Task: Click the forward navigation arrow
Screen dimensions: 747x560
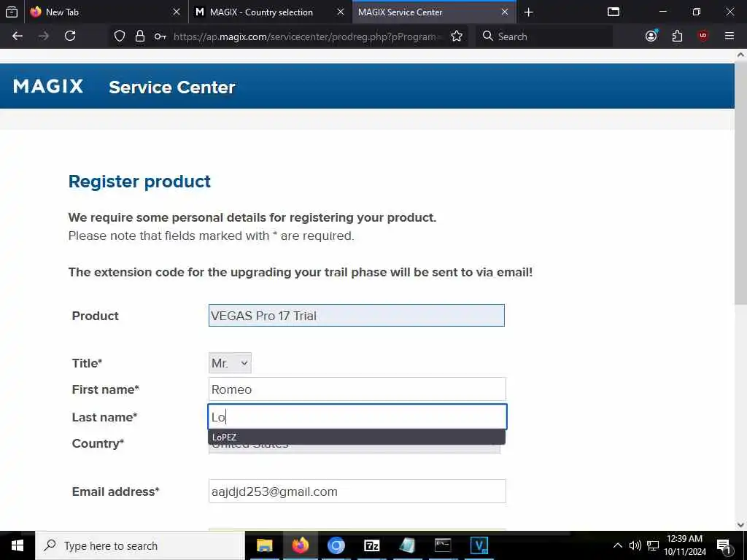Action: click(x=43, y=36)
